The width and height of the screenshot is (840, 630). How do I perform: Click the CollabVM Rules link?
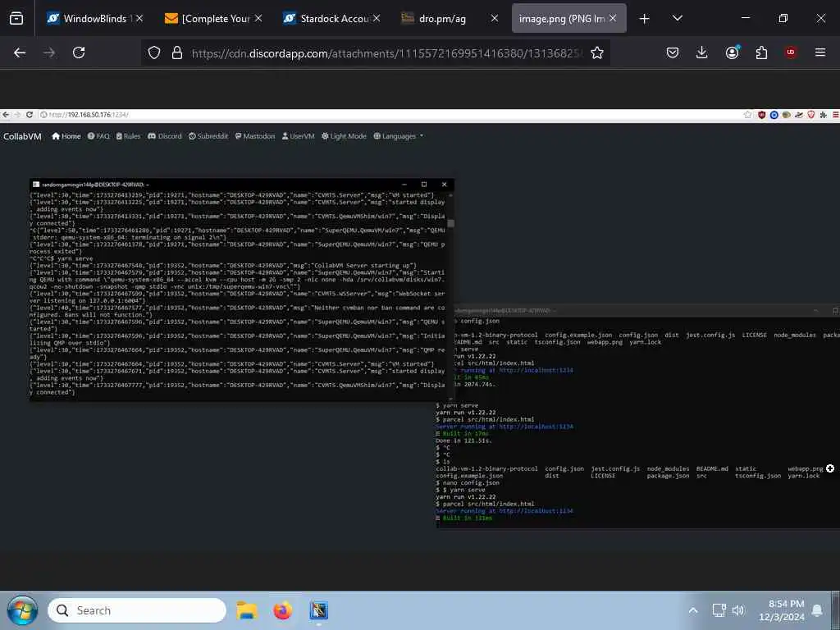coord(128,136)
